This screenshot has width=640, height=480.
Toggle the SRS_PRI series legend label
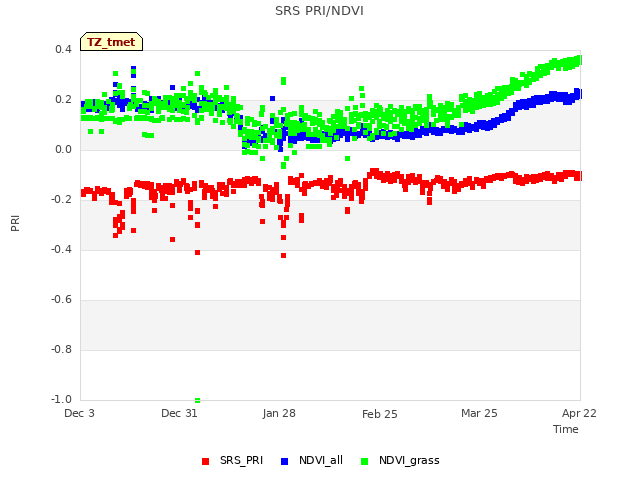241,460
